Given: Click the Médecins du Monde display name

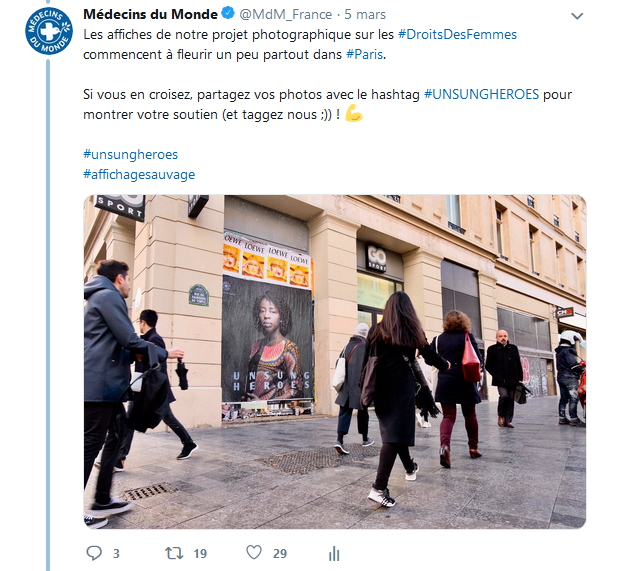Looking at the screenshot, I should 150,14.
